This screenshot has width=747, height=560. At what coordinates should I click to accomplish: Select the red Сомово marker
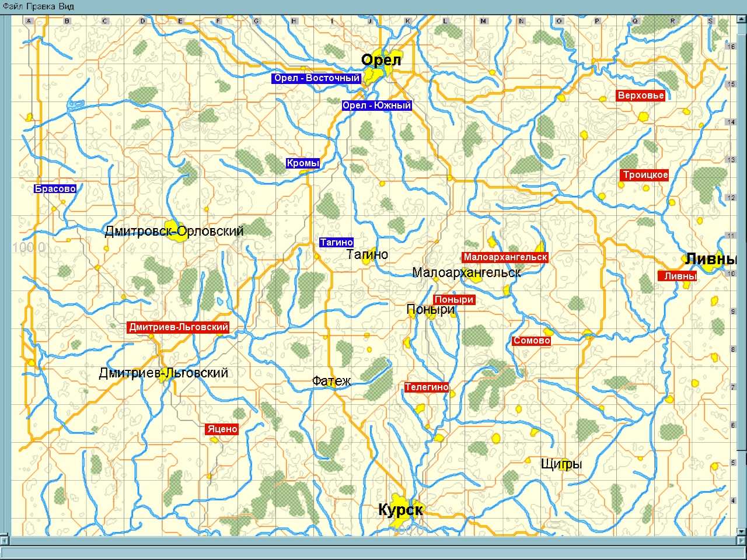pos(531,341)
